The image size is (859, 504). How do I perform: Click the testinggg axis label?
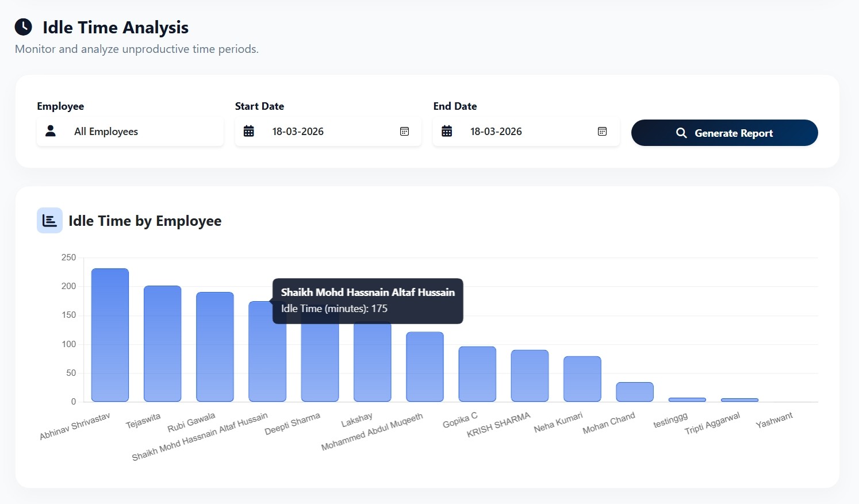(x=670, y=420)
